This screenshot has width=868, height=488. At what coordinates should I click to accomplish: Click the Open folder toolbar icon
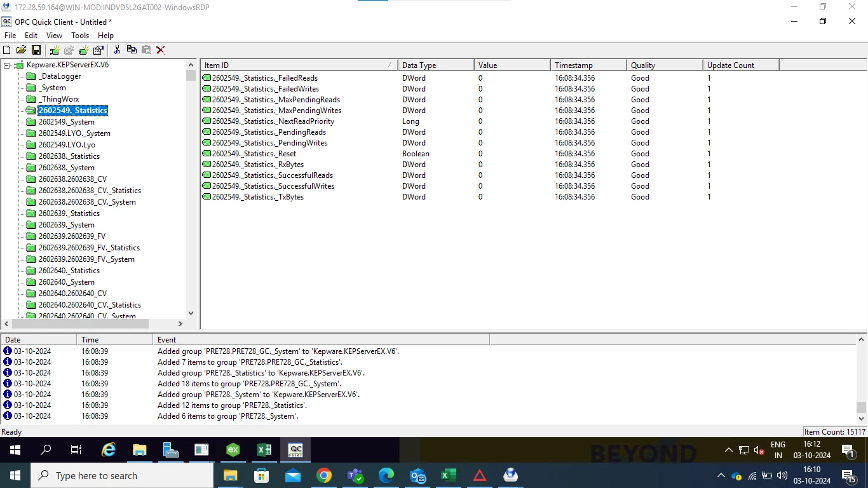[x=21, y=50]
